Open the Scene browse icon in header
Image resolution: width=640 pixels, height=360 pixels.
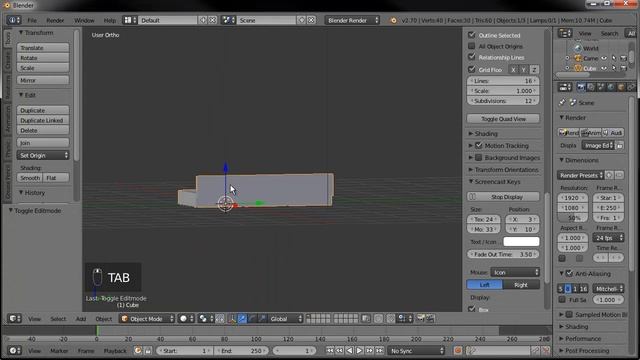(228, 20)
